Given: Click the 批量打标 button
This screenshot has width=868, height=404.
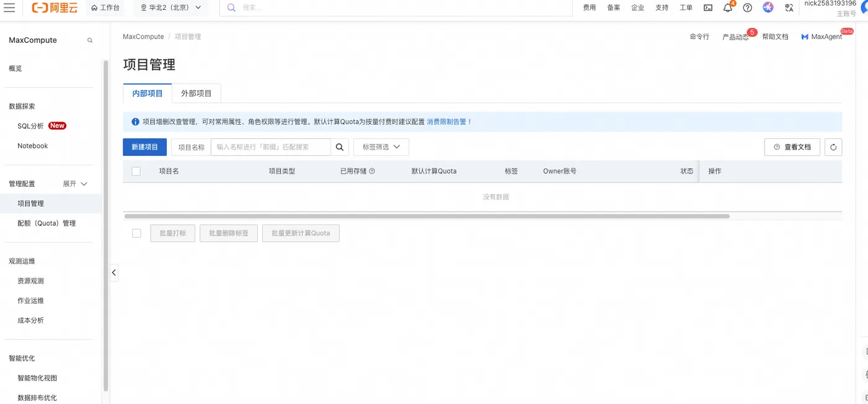Looking at the screenshot, I should coord(173,233).
